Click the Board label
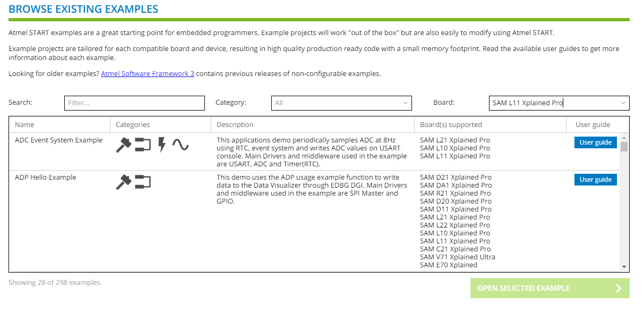Screen dimensions: 644x312 [444, 103]
